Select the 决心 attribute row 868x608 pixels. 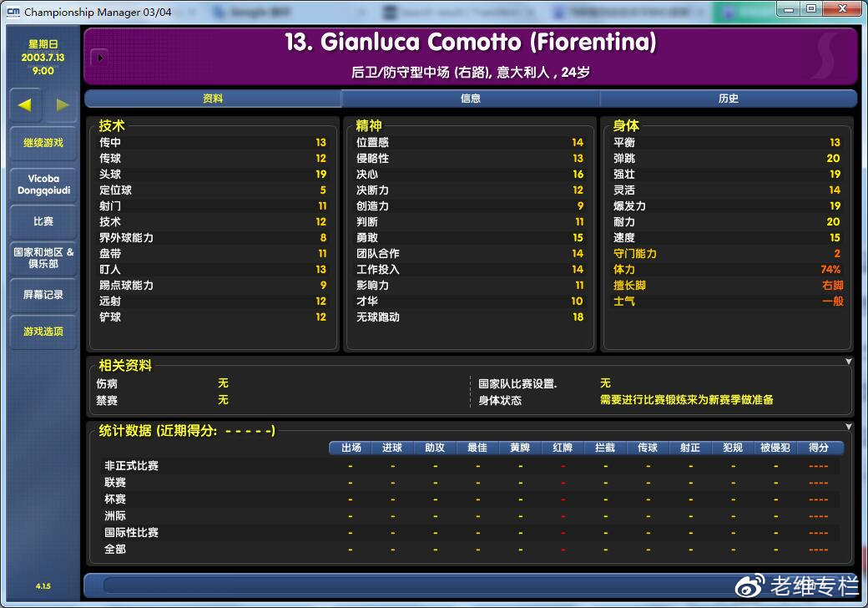coord(469,174)
